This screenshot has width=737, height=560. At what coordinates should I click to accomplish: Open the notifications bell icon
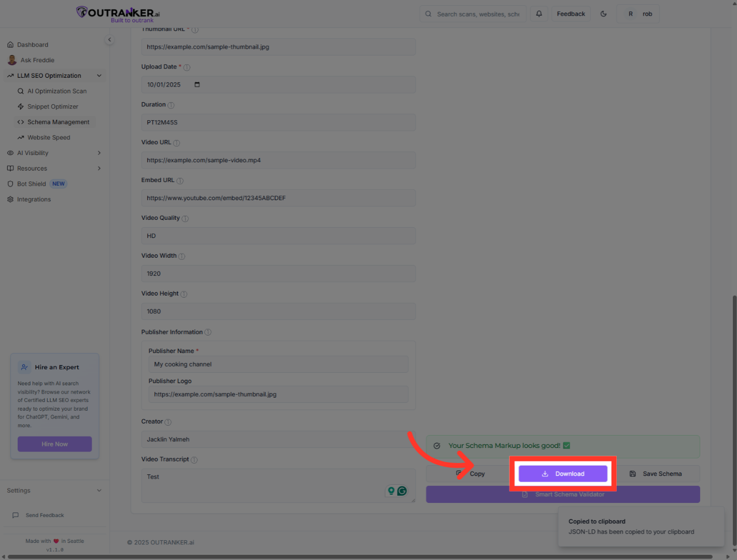pyautogui.click(x=538, y=13)
